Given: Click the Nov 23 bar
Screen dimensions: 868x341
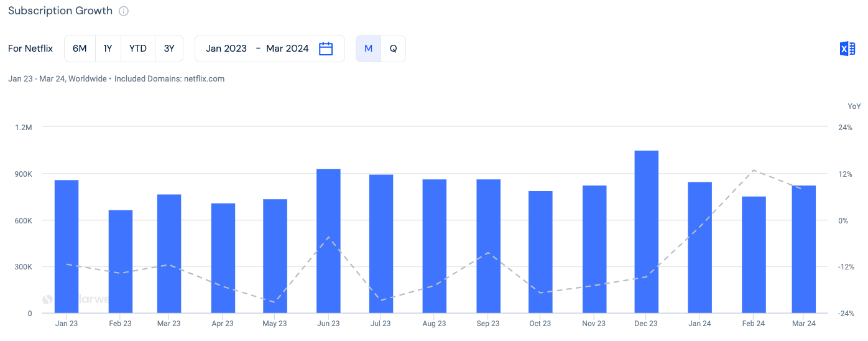Looking at the screenshot, I should click(x=594, y=249).
